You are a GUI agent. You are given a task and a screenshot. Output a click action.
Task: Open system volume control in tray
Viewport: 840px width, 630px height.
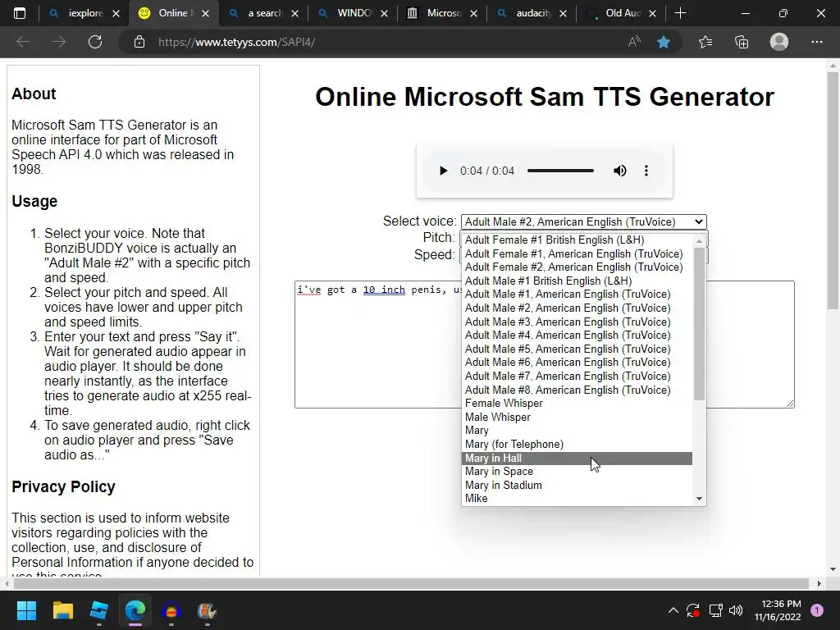tap(736, 610)
